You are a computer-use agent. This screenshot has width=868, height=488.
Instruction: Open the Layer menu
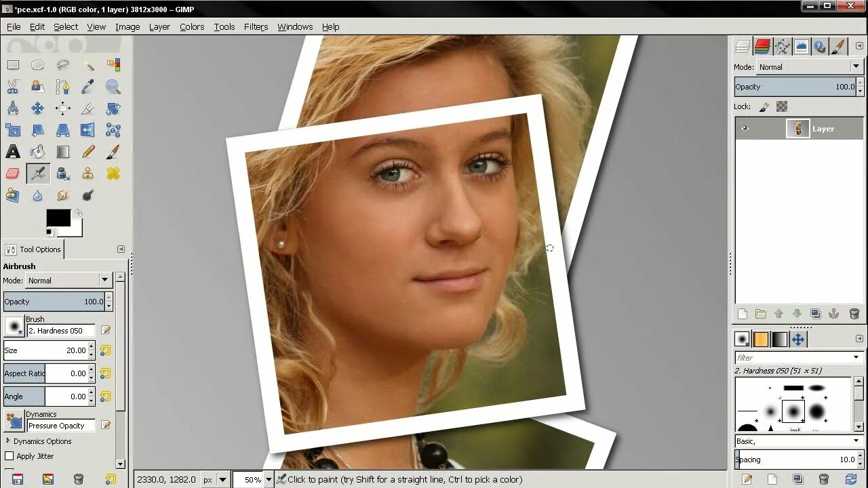[159, 26]
